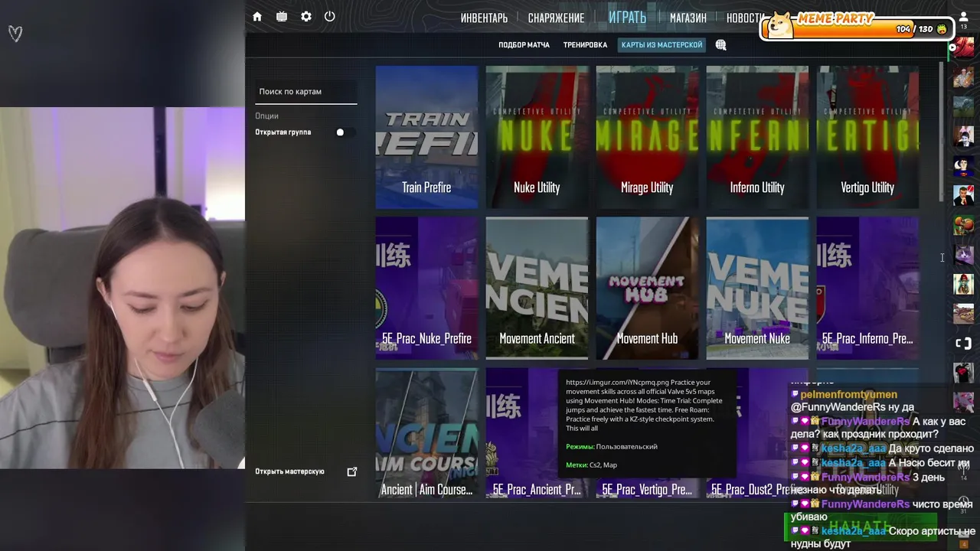Select the Nuke Utility map
The height and width of the screenshot is (551, 980).
pyautogui.click(x=537, y=137)
